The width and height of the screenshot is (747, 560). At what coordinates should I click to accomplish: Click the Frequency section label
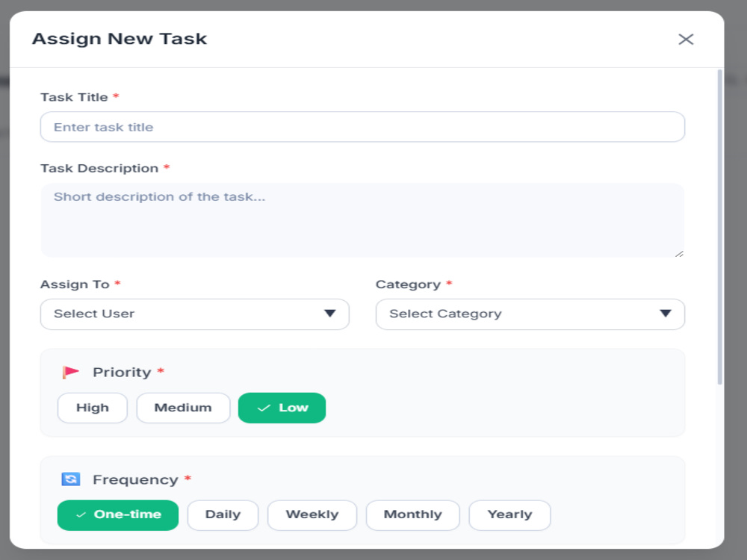tap(135, 479)
